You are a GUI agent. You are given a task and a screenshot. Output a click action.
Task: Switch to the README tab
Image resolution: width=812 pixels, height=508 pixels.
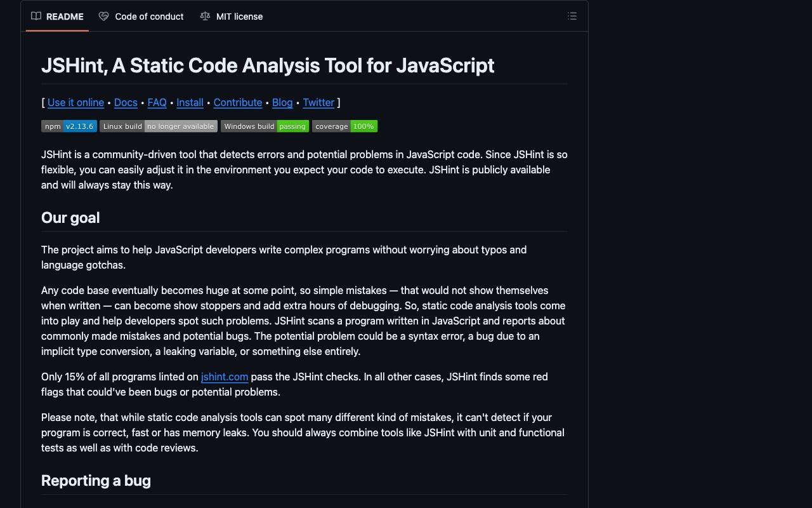[x=57, y=17]
